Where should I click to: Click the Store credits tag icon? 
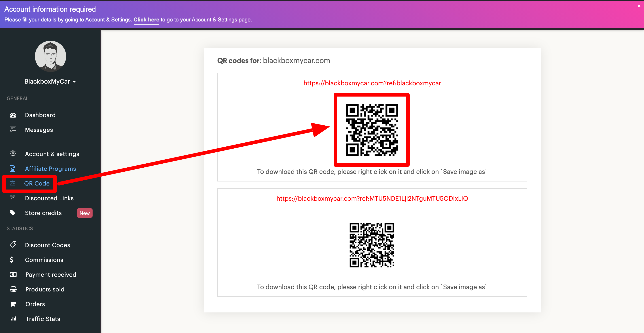[13, 213]
